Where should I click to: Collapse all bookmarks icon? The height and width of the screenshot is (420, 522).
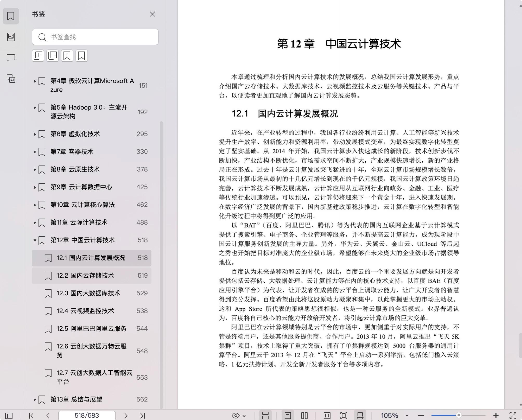click(x=53, y=56)
